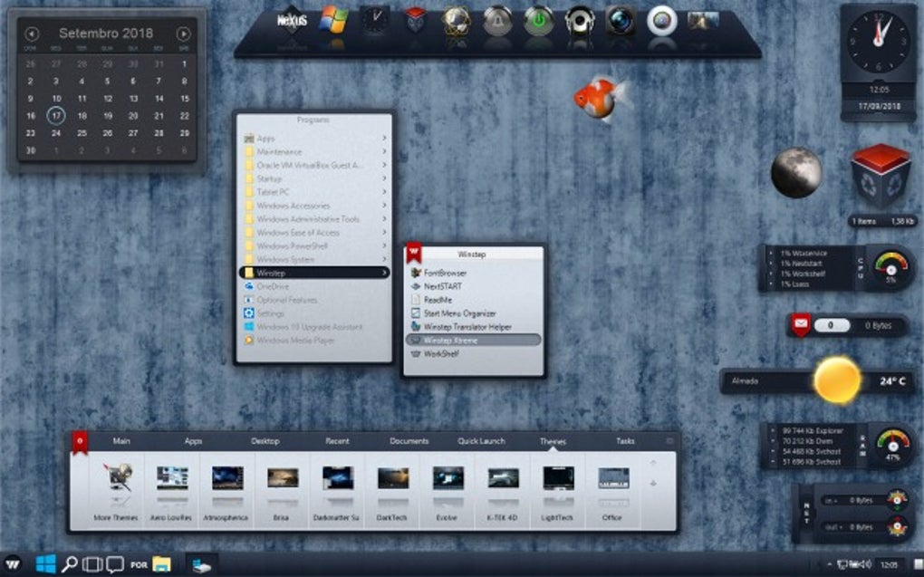924x577 pixels.
Task: Click the Nexus logo in the dock
Action: pos(293,20)
